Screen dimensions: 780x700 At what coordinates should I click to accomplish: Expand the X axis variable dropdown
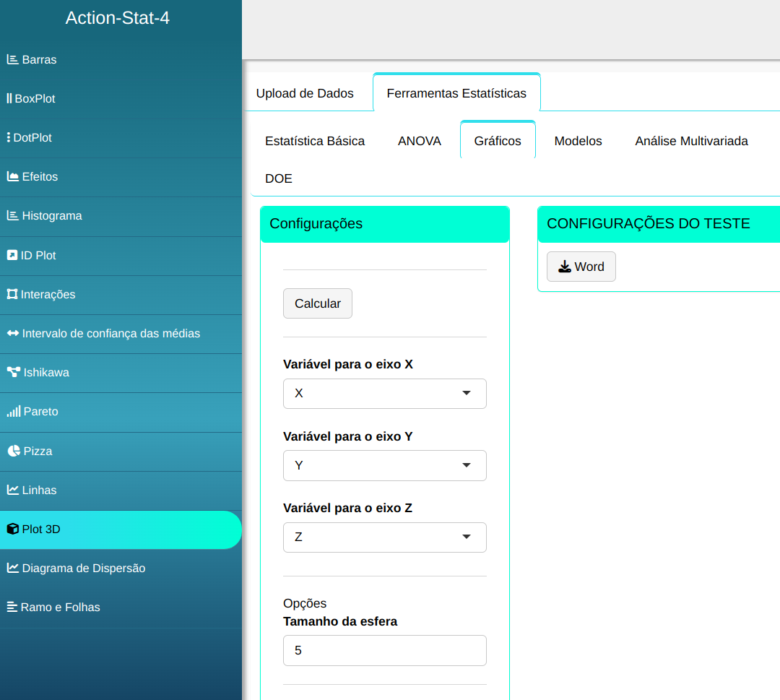tap(384, 394)
